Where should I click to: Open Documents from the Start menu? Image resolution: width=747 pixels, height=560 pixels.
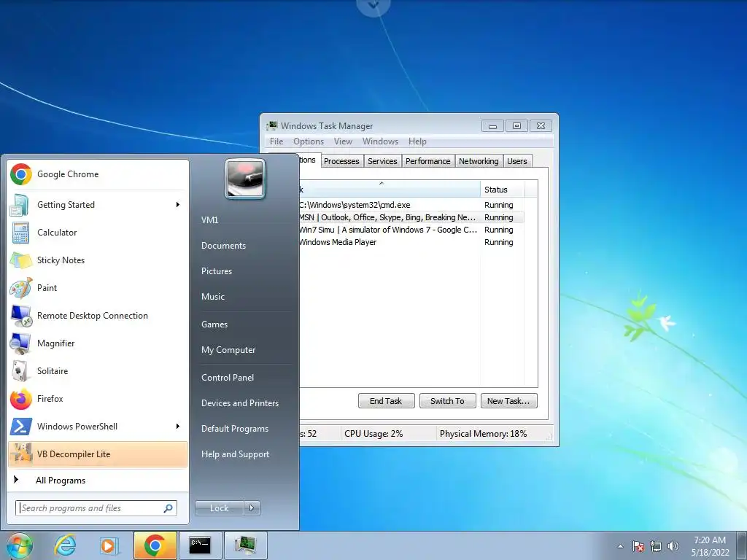223,246
